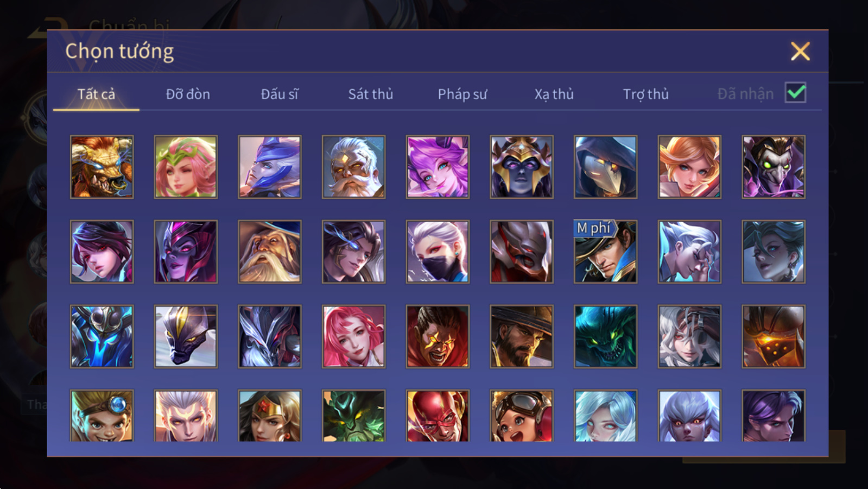
Task: Choose the masked white-haired ninja hero
Action: [x=438, y=252]
